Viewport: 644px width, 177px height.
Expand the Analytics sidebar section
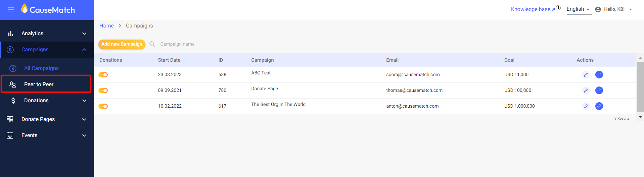[x=47, y=34]
